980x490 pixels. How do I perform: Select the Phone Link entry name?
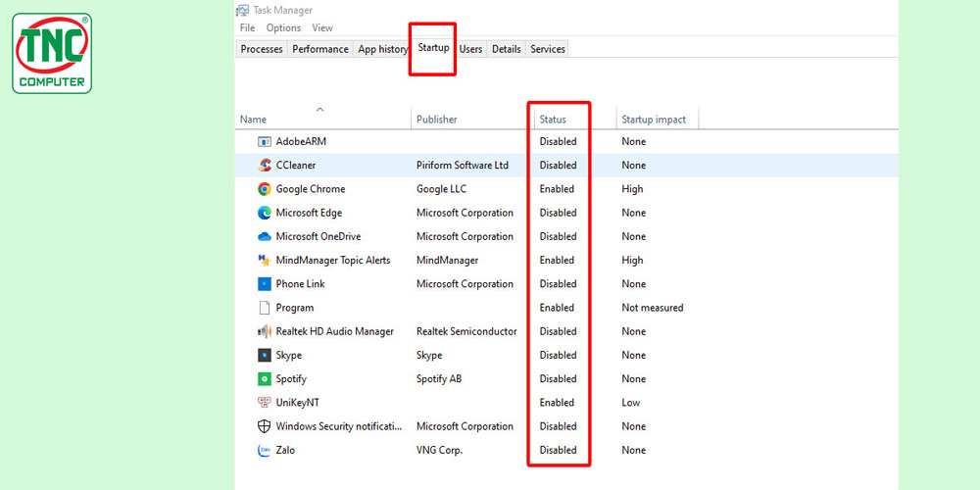click(301, 284)
